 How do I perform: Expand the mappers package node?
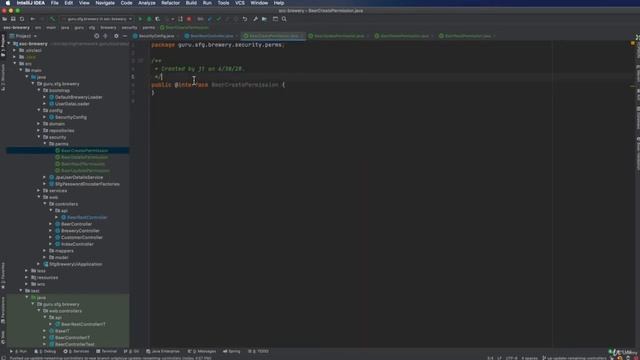[x=45, y=251]
